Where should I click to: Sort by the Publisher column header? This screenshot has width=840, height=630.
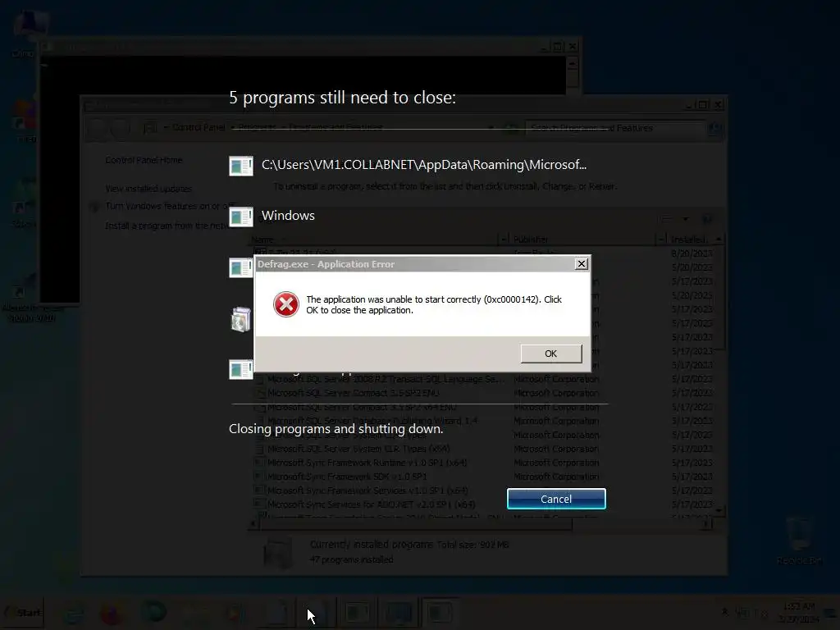pyautogui.click(x=583, y=239)
